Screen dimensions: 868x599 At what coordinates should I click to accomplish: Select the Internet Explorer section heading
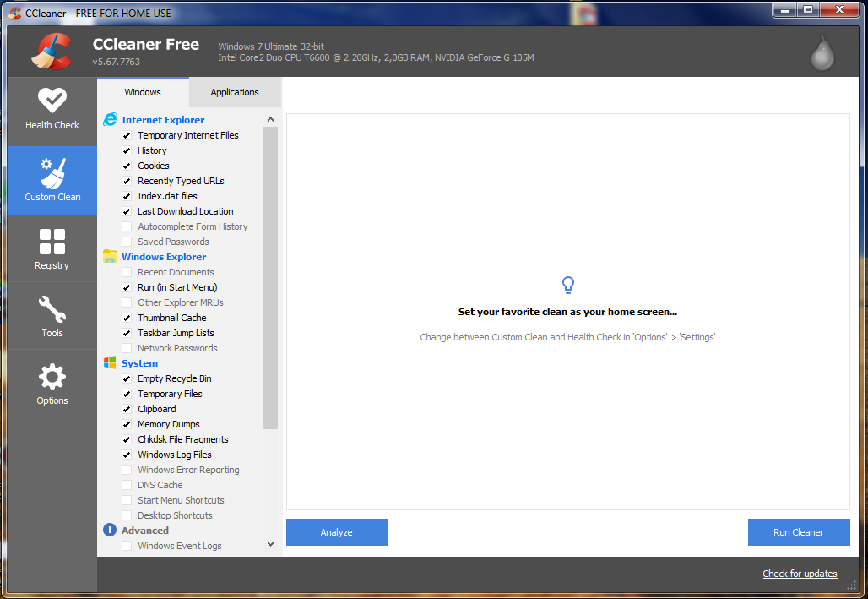click(163, 120)
